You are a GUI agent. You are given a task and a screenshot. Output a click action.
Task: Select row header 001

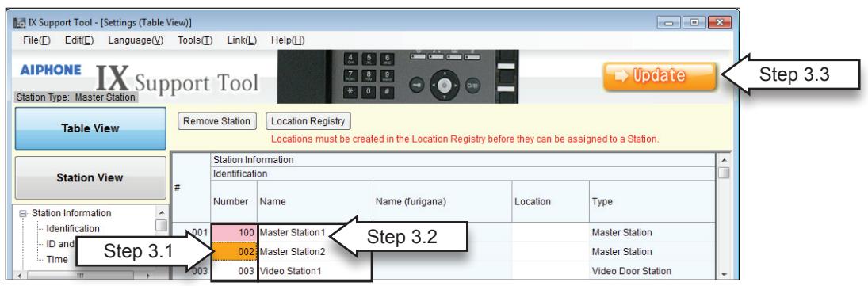pyautogui.click(x=191, y=232)
